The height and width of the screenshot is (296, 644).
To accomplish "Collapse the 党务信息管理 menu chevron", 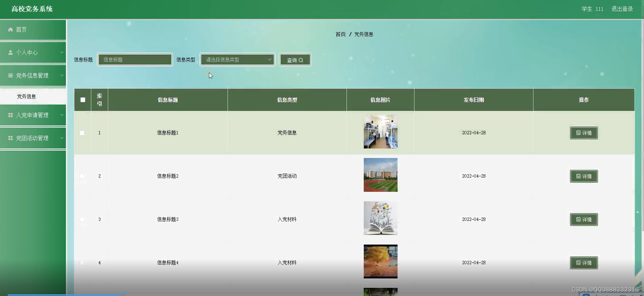I will [x=62, y=75].
